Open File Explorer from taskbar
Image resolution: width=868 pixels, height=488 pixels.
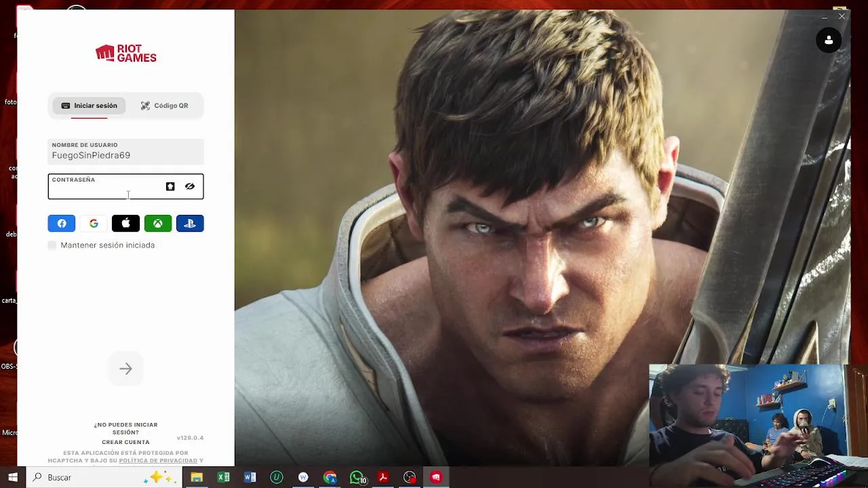(197, 477)
